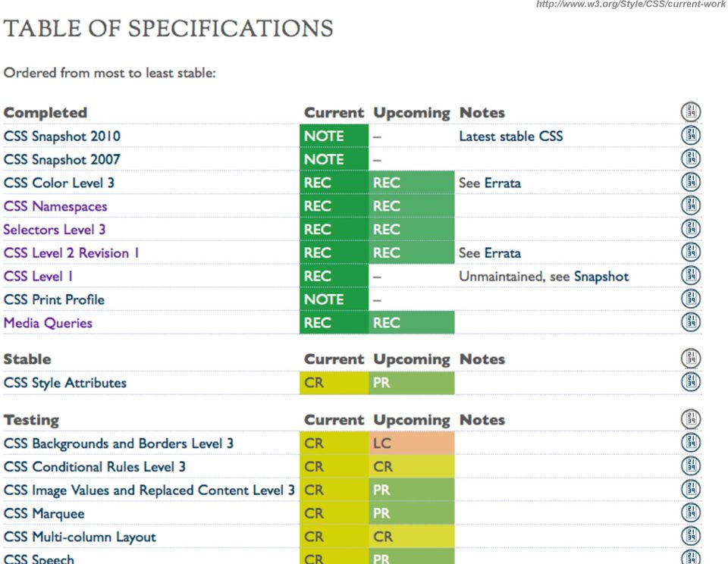This screenshot has width=728, height=564.
Task: Open the CSS Namespaces specification link
Action: pyautogui.click(x=55, y=206)
